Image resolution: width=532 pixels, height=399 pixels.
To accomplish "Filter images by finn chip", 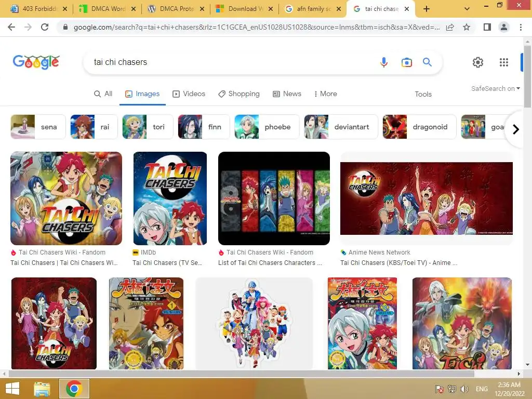I will click(204, 127).
